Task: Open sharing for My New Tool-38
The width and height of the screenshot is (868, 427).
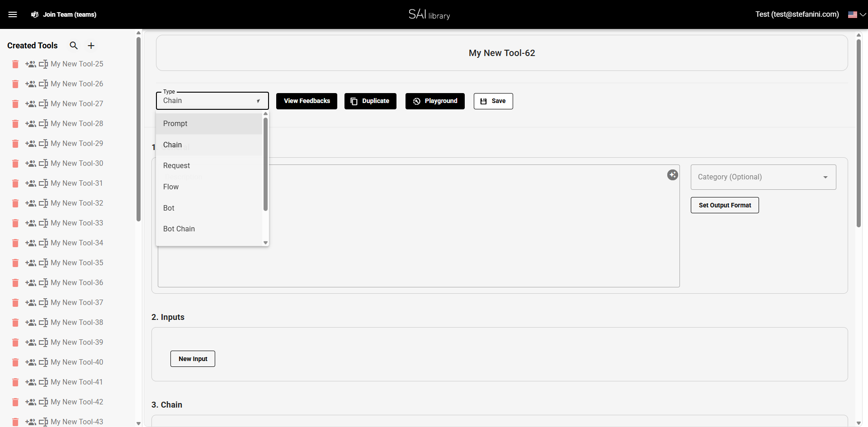Action: point(31,323)
